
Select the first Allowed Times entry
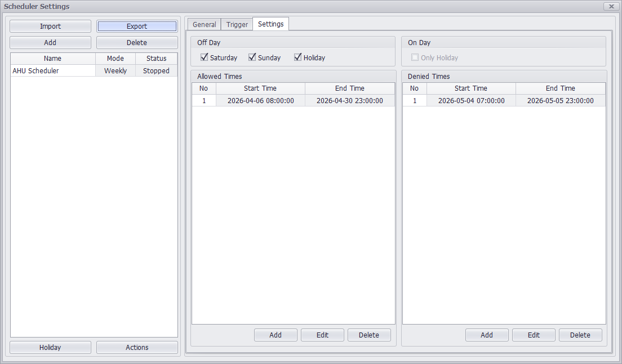[x=293, y=101]
